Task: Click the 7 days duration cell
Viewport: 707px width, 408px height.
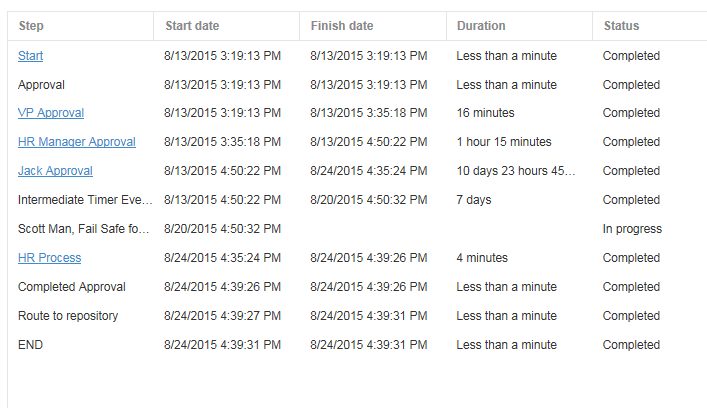Action: [x=473, y=200]
